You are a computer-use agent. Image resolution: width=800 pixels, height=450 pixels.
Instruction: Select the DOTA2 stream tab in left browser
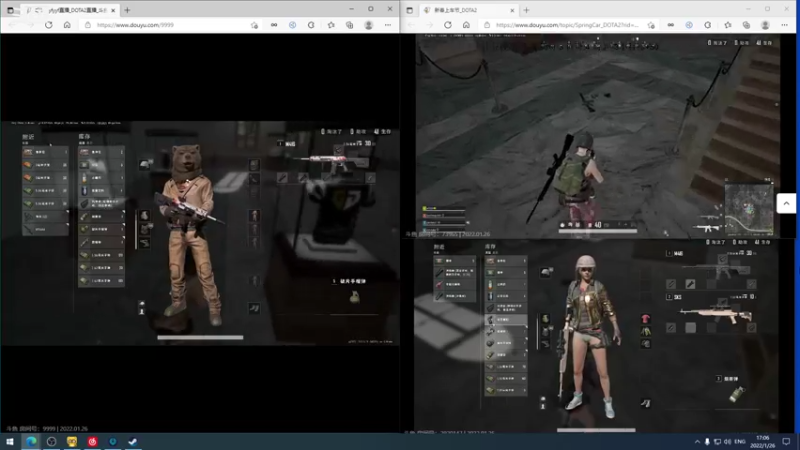(x=70, y=10)
